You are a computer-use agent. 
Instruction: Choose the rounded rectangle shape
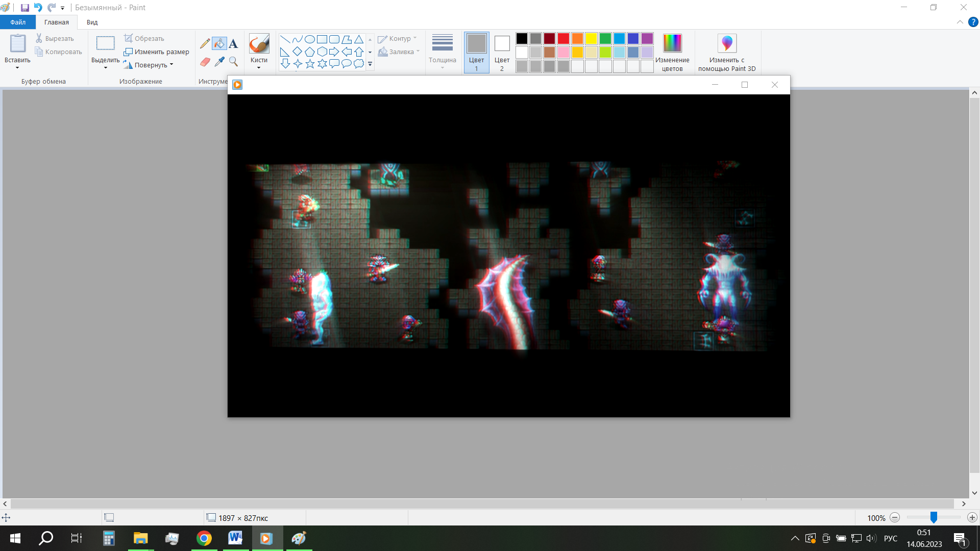(334, 39)
